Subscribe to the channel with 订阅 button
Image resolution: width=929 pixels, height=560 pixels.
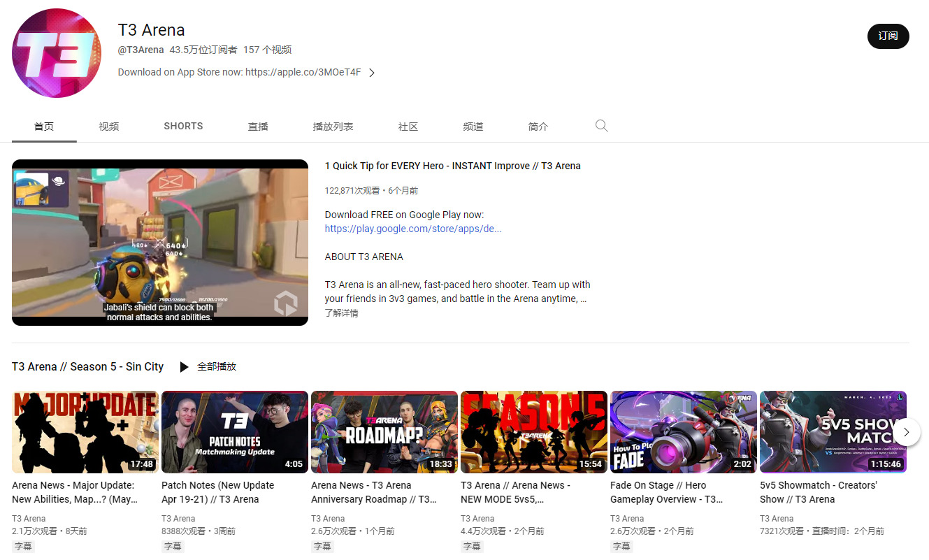[888, 36]
